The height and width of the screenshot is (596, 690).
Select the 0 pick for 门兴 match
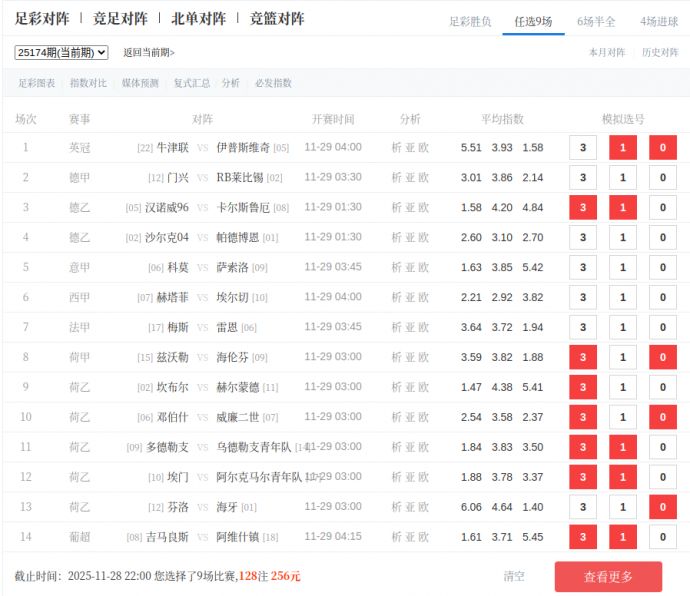(662, 178)
